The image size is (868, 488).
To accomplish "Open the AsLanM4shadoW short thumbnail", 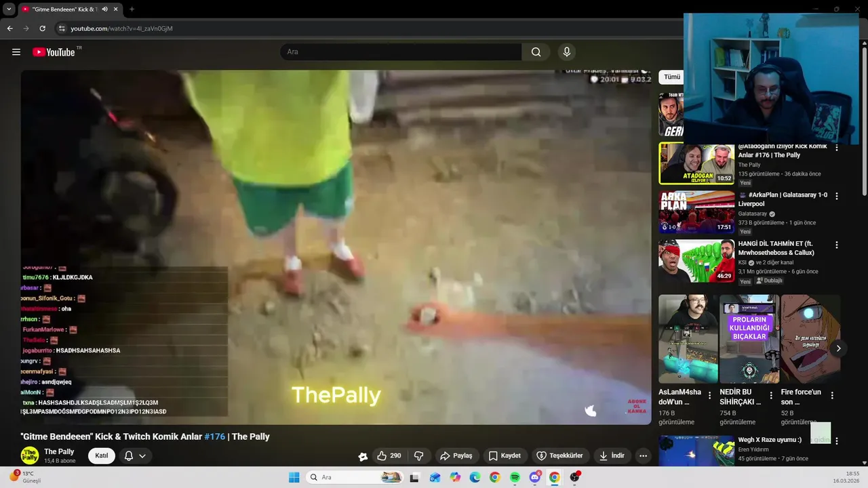I will [688, 339].
